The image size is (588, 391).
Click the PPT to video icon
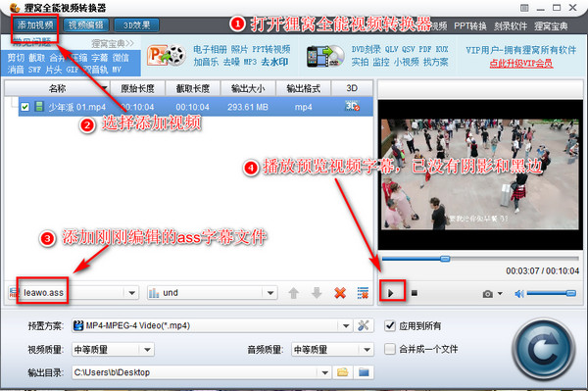tap(167, 56)
